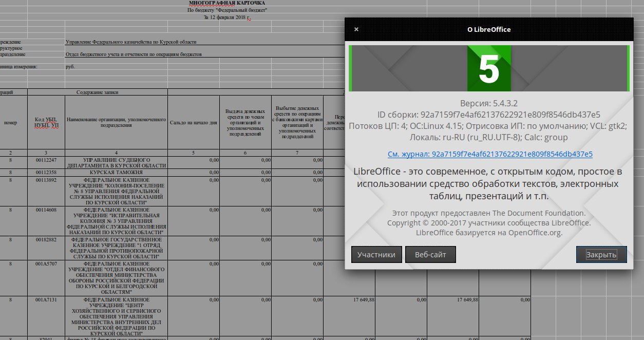644x340 pixels.
Task: Select the Сальдо на начало дня header
Action: (194, 123)
